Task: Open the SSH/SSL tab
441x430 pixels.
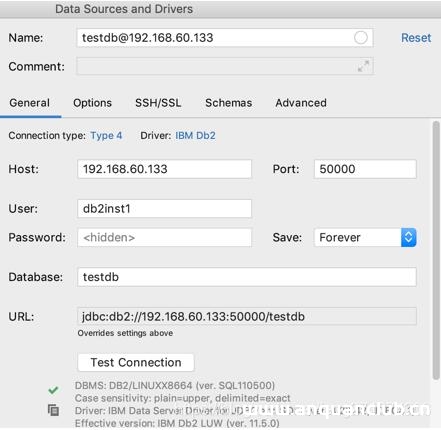Action: pyautogui.click(x=158, y=103)
